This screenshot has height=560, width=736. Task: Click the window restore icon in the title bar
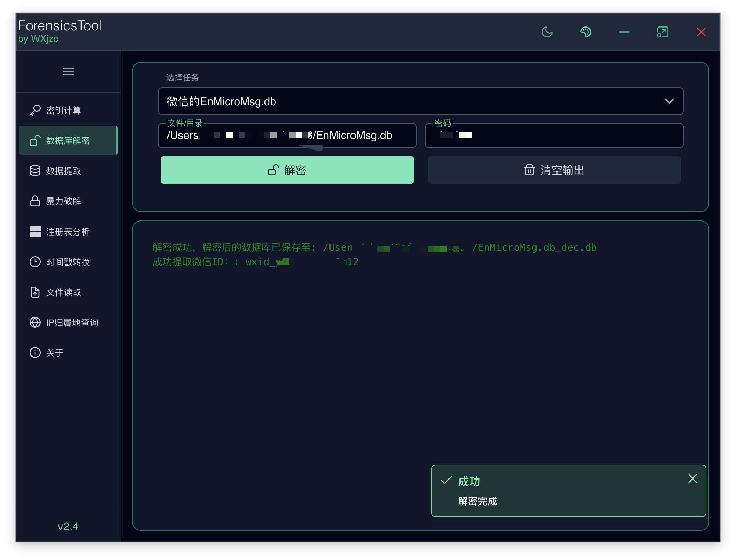[662, 32]
